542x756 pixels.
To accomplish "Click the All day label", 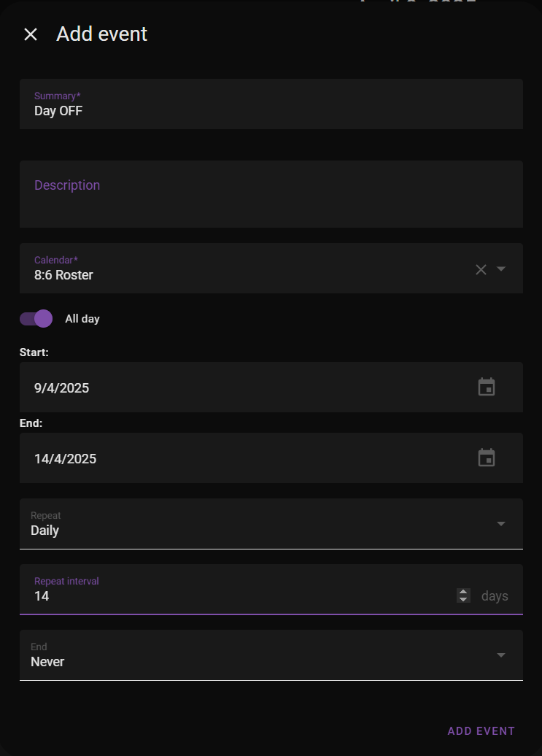I will (82, 319).
